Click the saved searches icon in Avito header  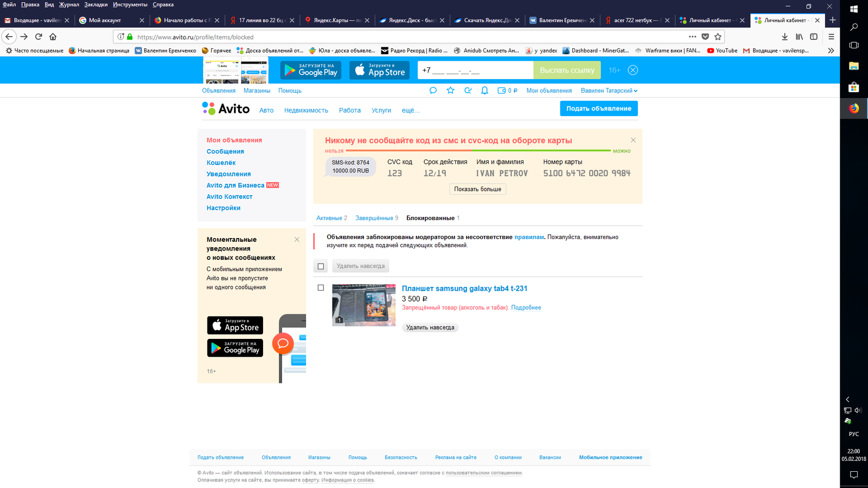coord(468,91)
